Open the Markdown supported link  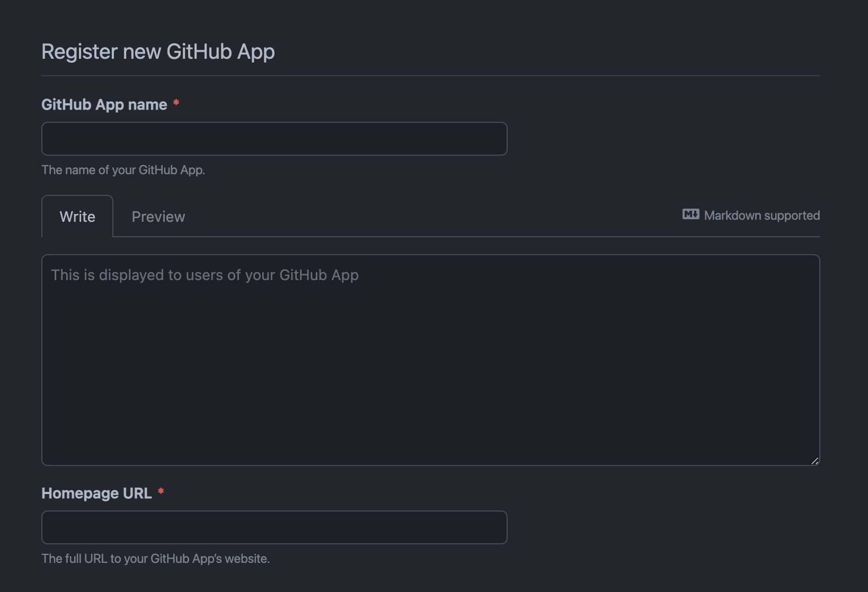click(x=761, y=216)
